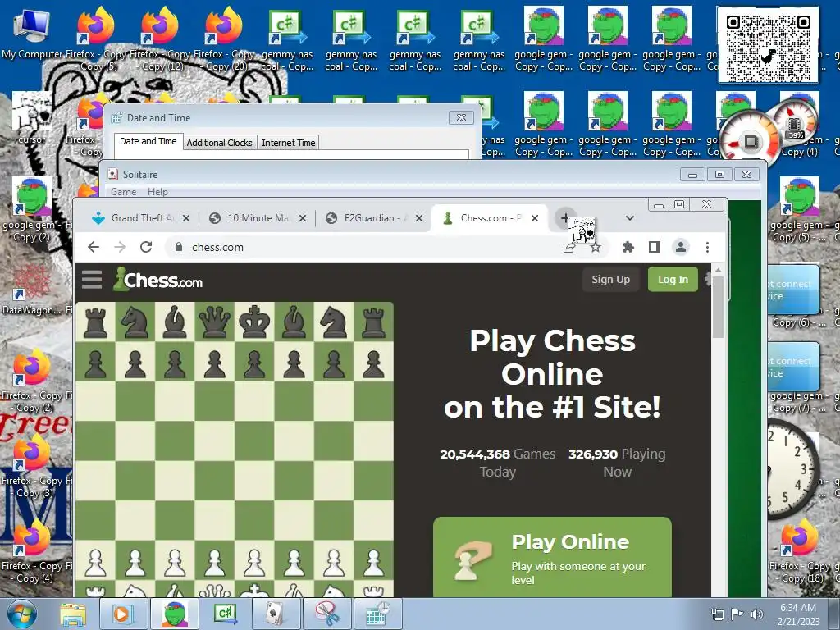This screenshot has height=630, width=840.
Task: Open Date and Time taskbar icon
Action: 378,614
